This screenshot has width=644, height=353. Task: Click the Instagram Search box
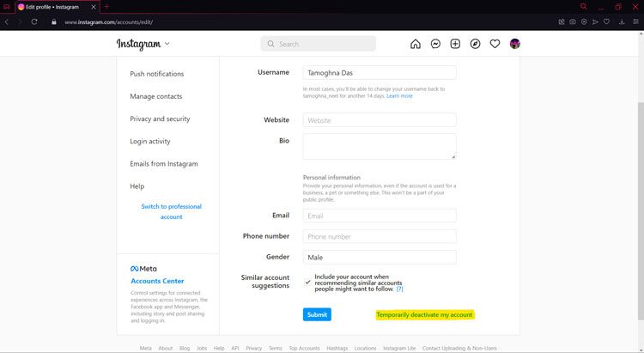tap(319, 44)
